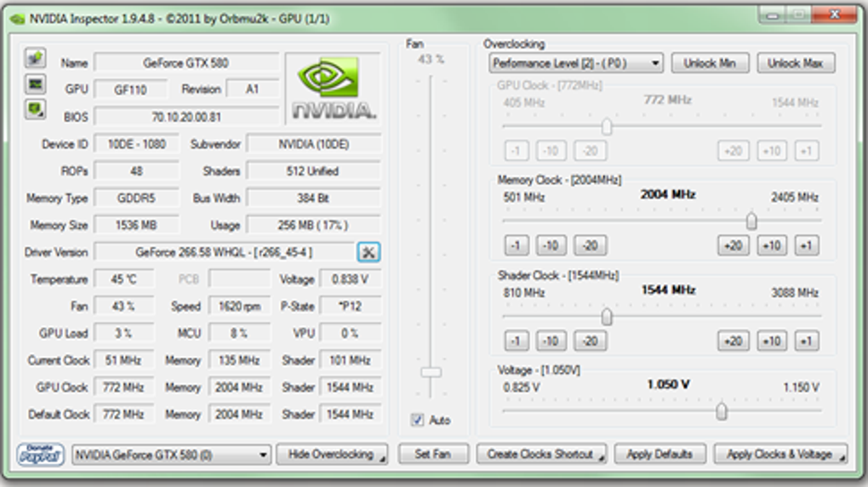
Task: Decrease Memory Clock by 10 MHz
Action: [551, 245]
